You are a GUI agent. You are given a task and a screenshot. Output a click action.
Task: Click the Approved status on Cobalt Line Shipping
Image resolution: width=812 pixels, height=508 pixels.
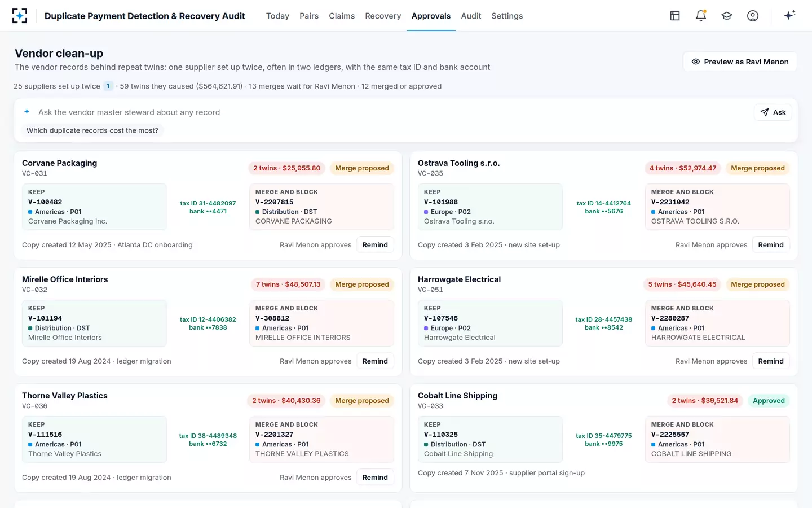(x=769, y=401)
